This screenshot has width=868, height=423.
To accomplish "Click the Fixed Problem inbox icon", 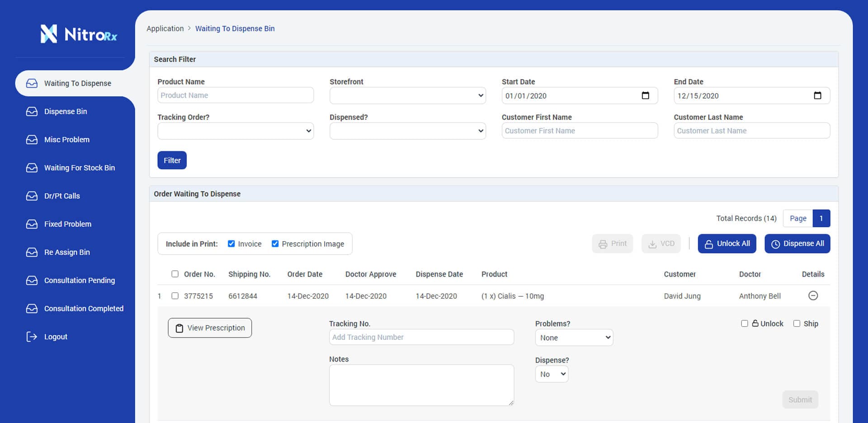I will point(32,224).
